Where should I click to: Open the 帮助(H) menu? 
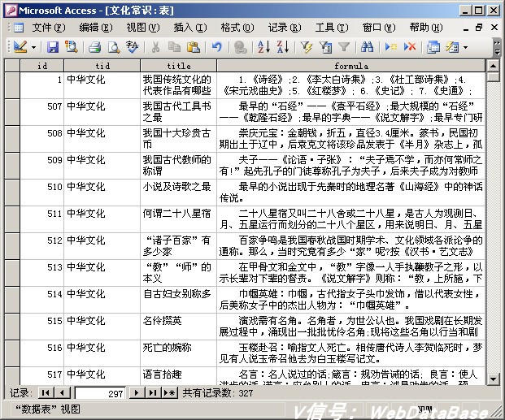[426, 28]
